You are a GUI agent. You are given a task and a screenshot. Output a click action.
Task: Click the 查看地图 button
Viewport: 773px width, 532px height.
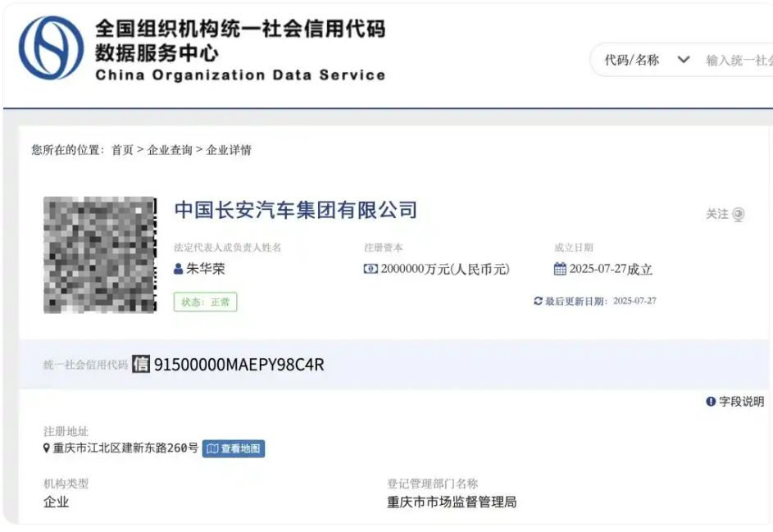[234, 448]
